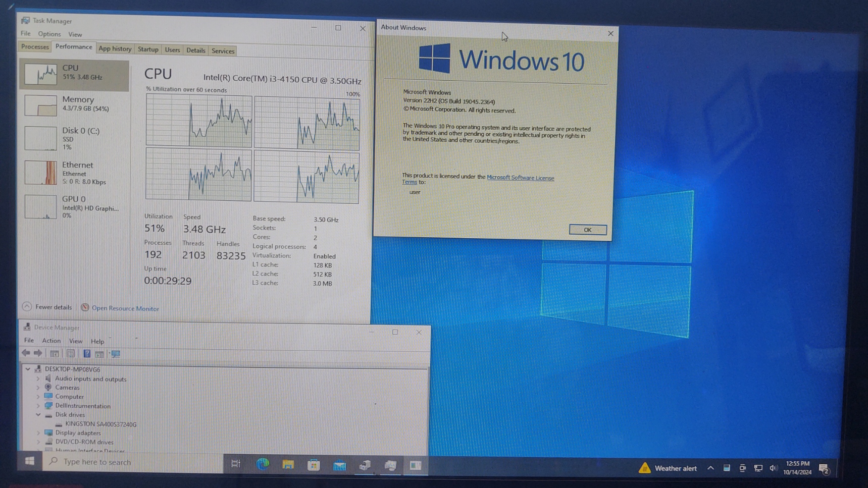
Task: Open File Explorer from the taskbar
Action: [288, 465]
